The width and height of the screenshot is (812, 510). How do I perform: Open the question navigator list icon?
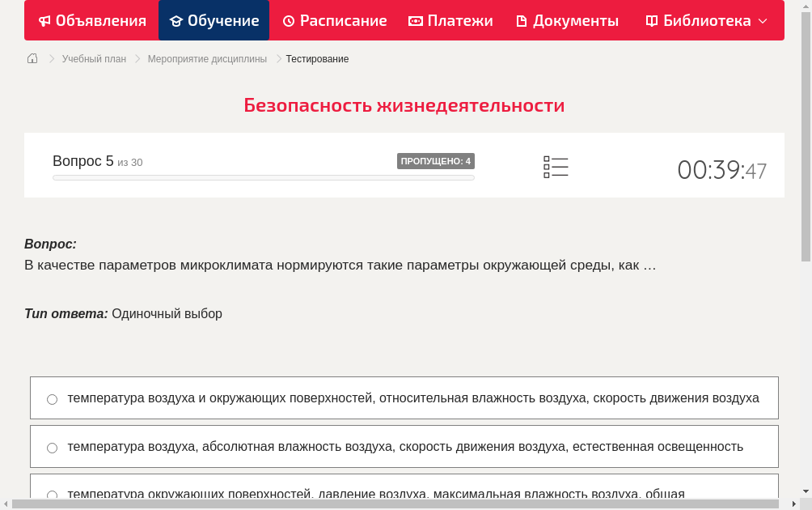tap(556, 166)
